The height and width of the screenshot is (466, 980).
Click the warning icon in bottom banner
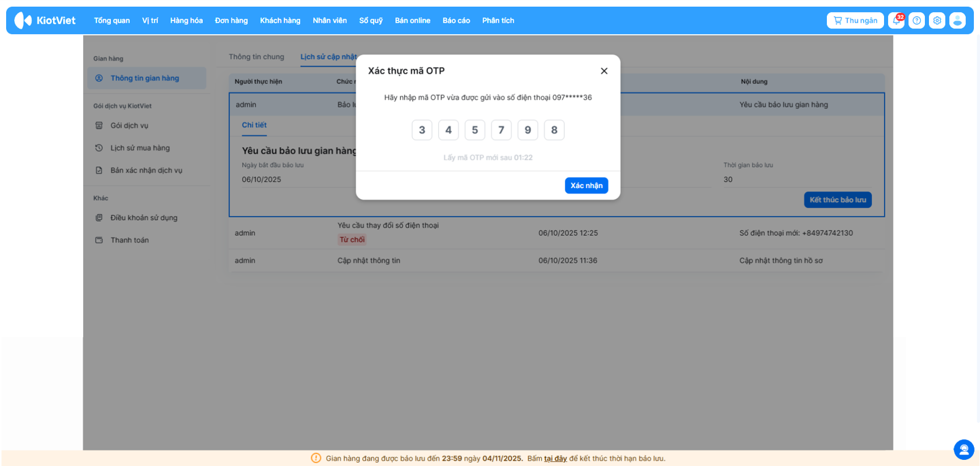point(316,458)
